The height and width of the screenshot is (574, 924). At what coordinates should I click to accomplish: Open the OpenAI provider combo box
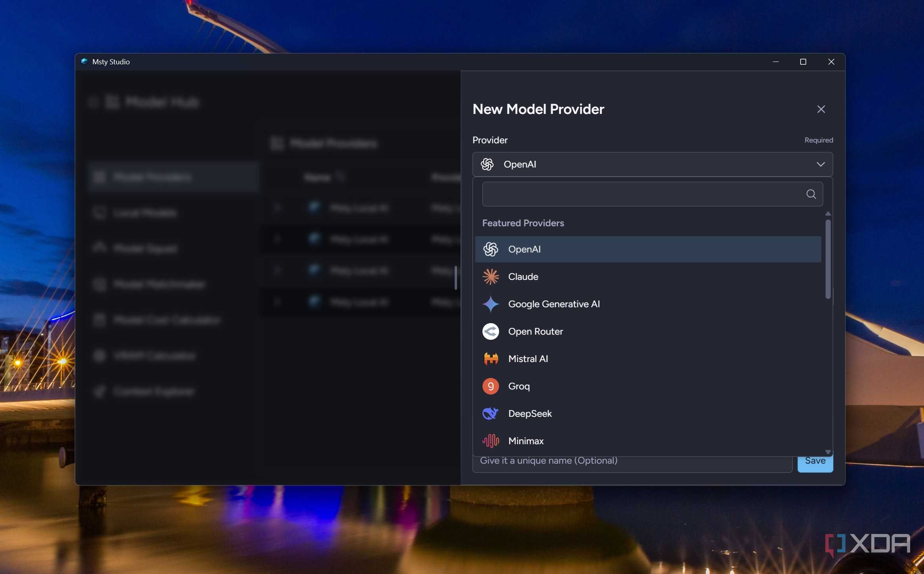(x=653, y=164)
